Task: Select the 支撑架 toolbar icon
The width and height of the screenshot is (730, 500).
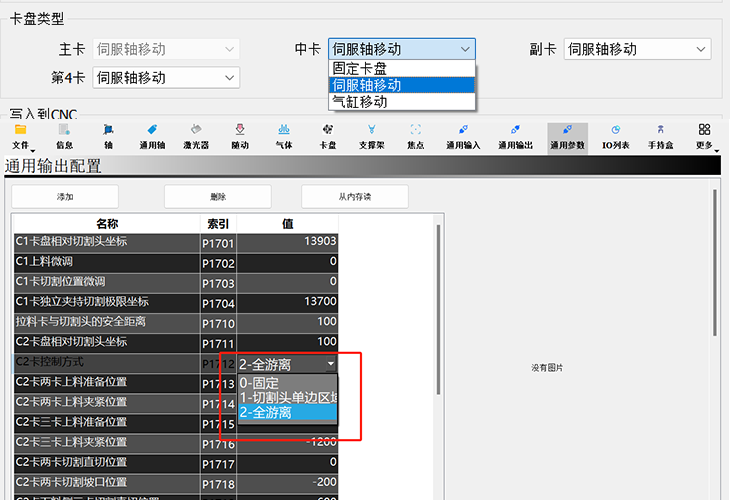Action: coord(372,137)
